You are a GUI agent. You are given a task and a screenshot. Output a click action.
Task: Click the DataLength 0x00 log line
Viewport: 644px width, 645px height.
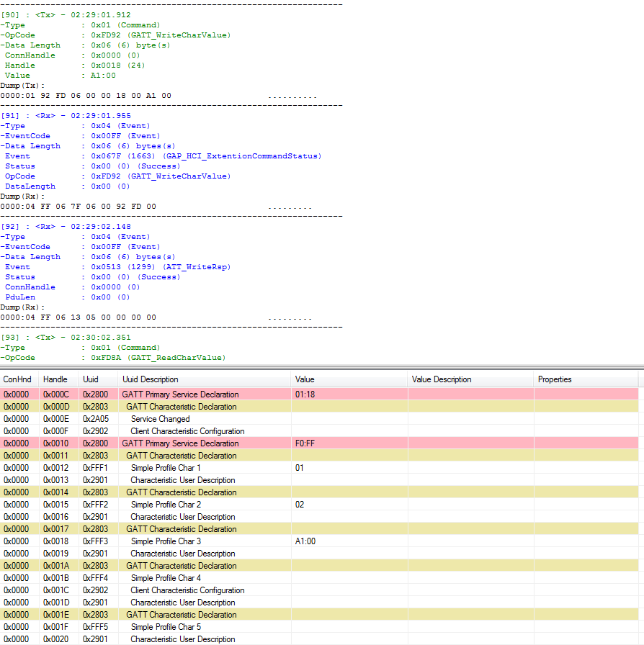[x=67, y=186]
